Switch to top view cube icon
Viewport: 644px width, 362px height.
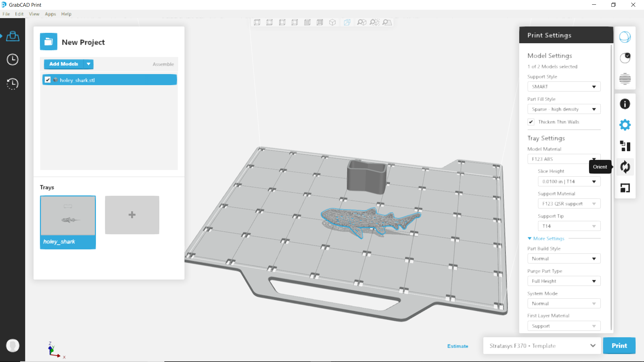click(257, 22)
